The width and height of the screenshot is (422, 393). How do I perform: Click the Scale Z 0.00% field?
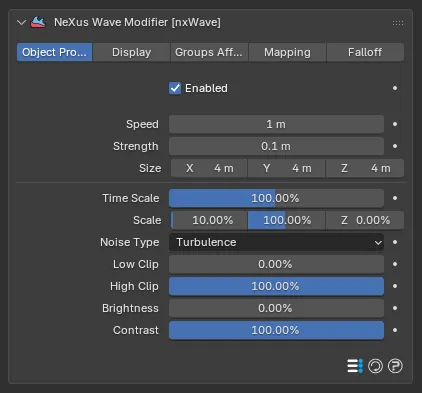click(x=365, y=220)
